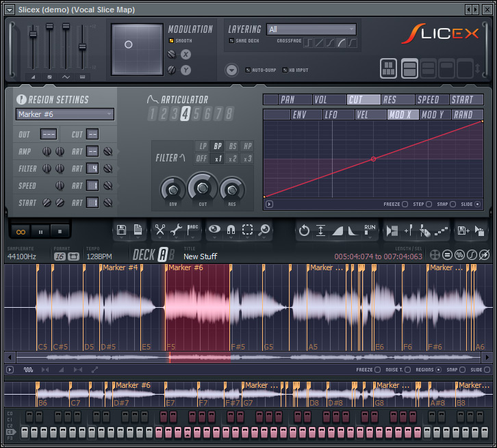
Task: Open the FILTER ART articulator selector
Action: click(92, 168)
